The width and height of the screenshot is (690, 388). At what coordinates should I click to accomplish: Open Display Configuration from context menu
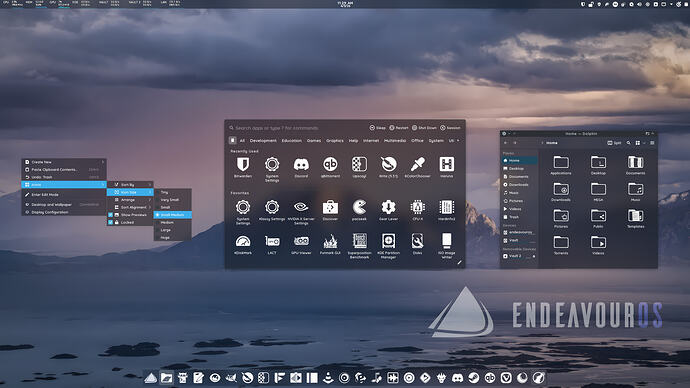[x=64, y=212]
